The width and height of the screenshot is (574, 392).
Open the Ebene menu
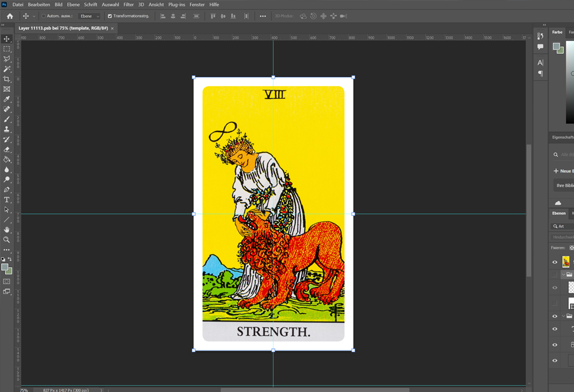pos(73,5)
